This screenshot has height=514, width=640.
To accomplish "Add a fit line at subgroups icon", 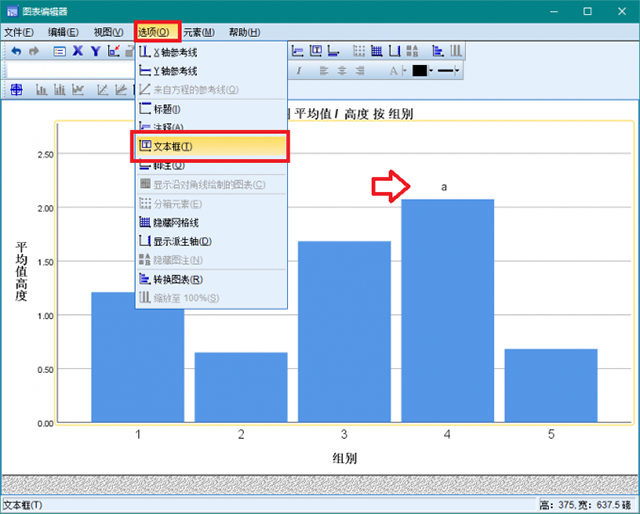I will point(121,89).
